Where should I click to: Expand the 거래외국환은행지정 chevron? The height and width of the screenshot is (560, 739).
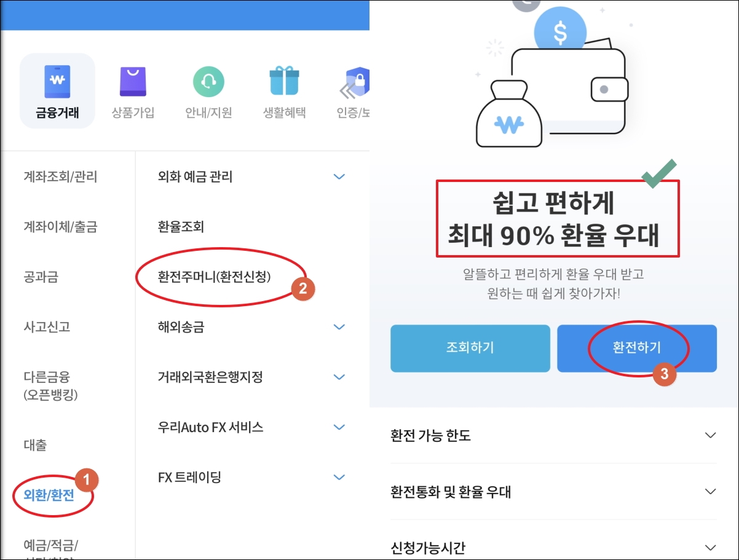point(339,377)
